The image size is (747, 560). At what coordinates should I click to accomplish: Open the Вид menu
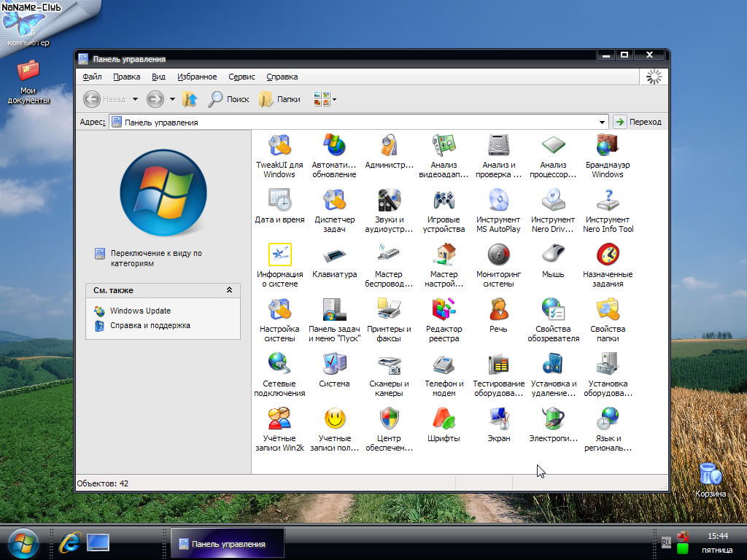tap(158, 77)
